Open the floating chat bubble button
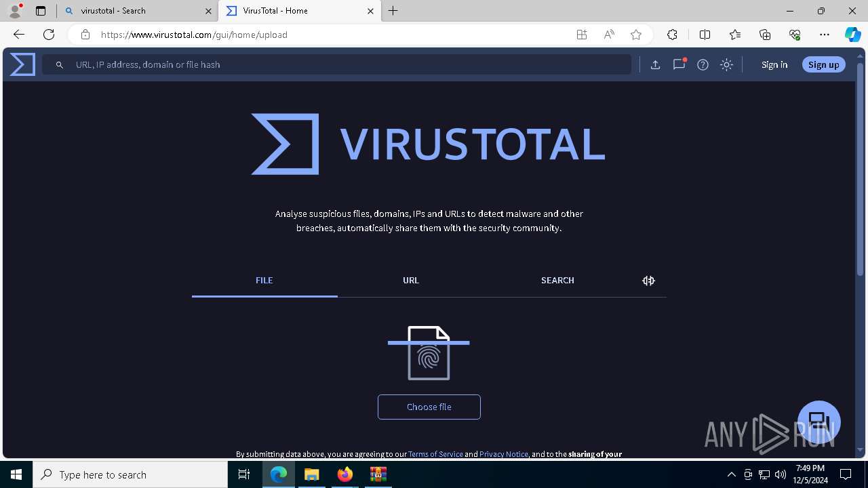This screenshot has width=868, height=488. click(x=819, y=422)
